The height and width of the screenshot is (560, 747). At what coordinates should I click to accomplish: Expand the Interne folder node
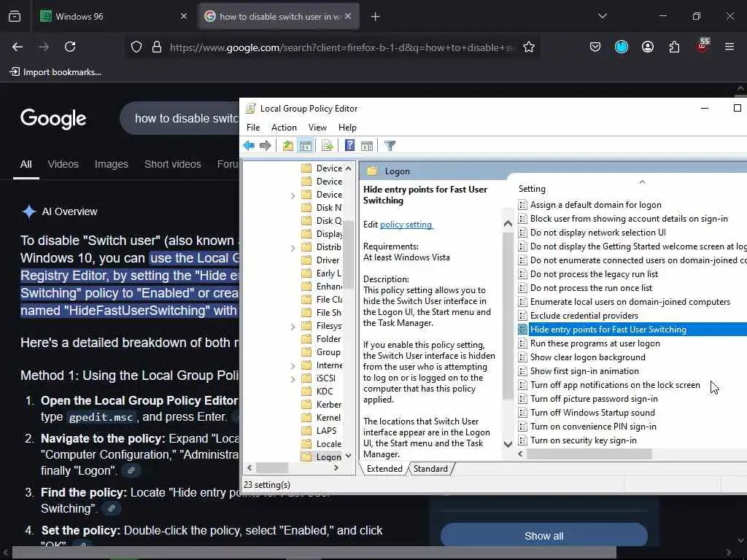(x=293, y=366)
